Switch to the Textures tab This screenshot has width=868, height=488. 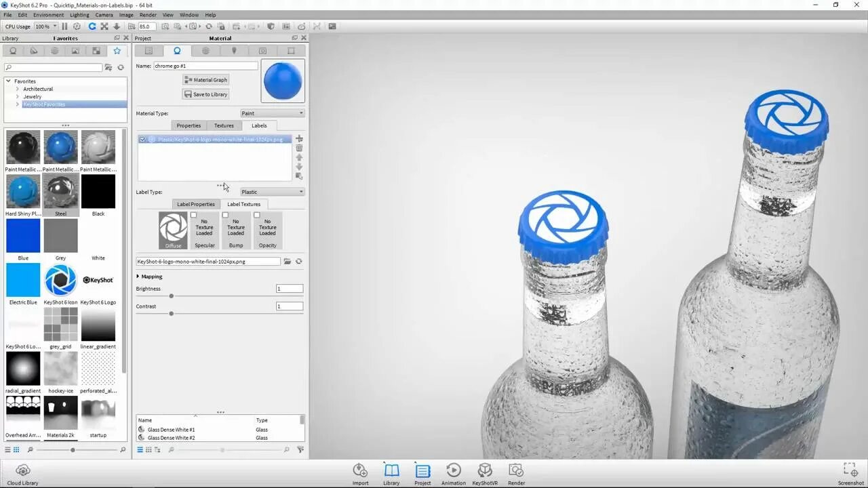coord(224,125)
